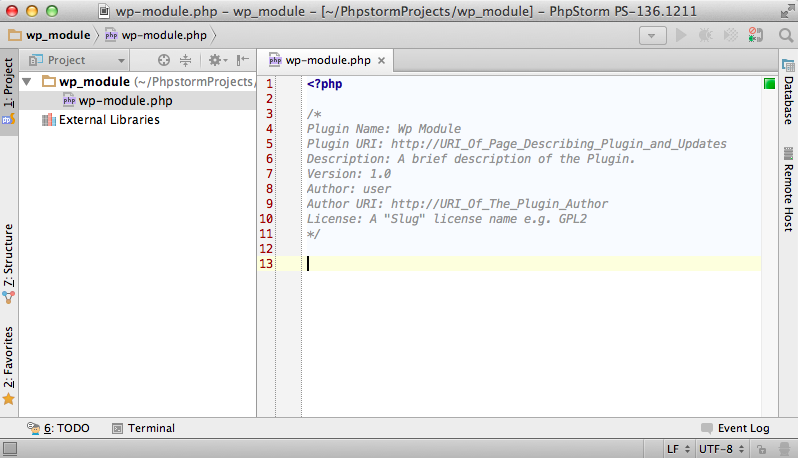
Task: Hide the Project tool window
Action: pyautogui.click(x=243, y=60)
